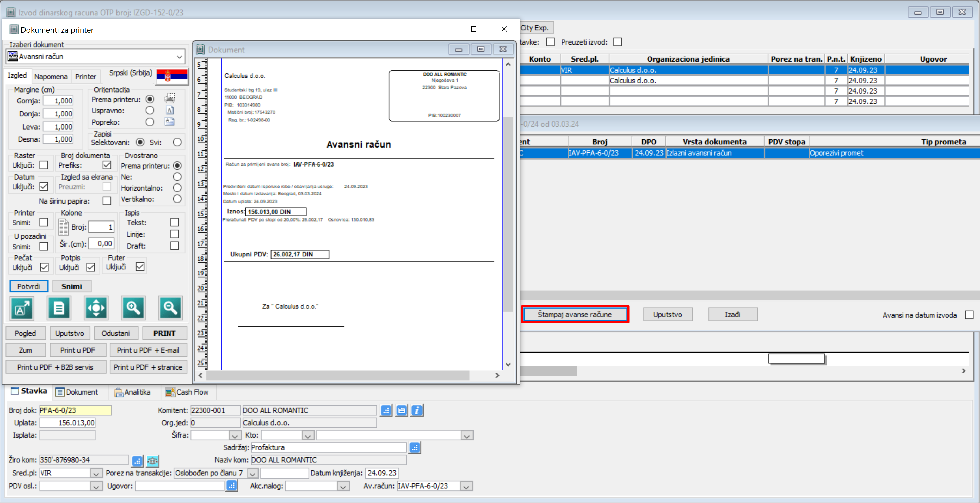The width and height of the screenshot is (980, 503).
Task: Select the Uspravno orientation radio button
Action: pos(150,110)
